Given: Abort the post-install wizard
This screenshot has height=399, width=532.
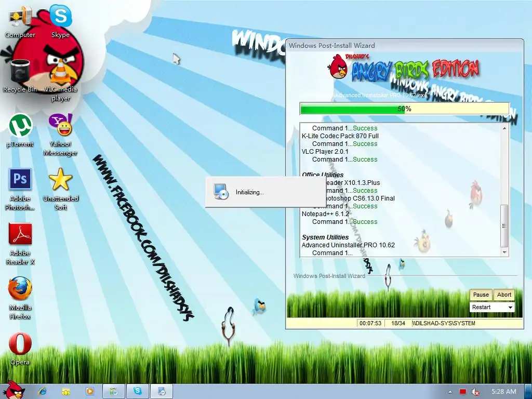Looking at the screenshot, I should pos(504,295).
